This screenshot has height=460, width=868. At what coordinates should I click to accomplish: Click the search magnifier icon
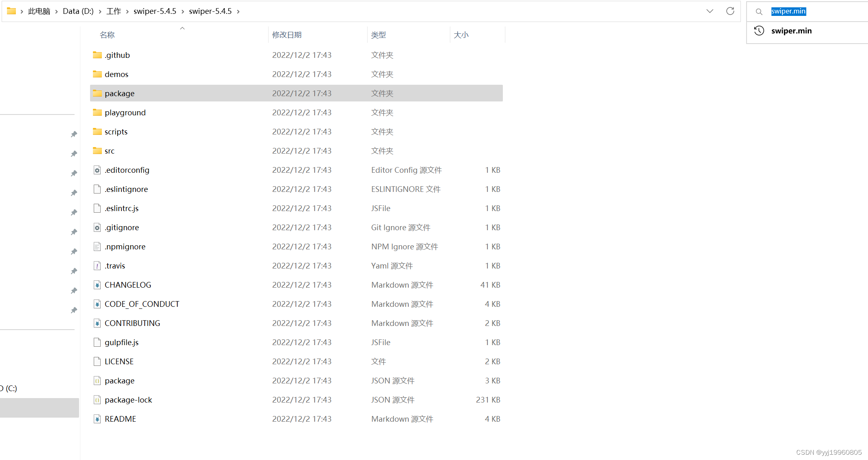759,11
